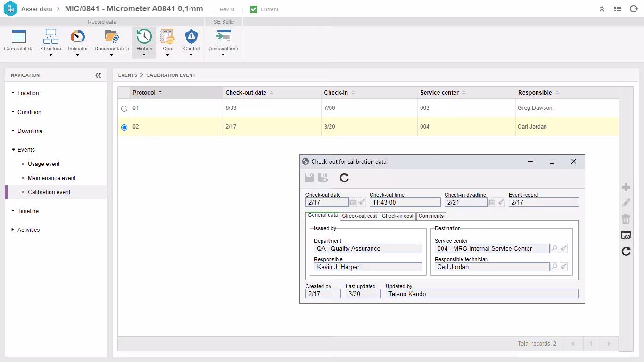
Task: Sort table by Check-out date column
Action: point(272,93)
